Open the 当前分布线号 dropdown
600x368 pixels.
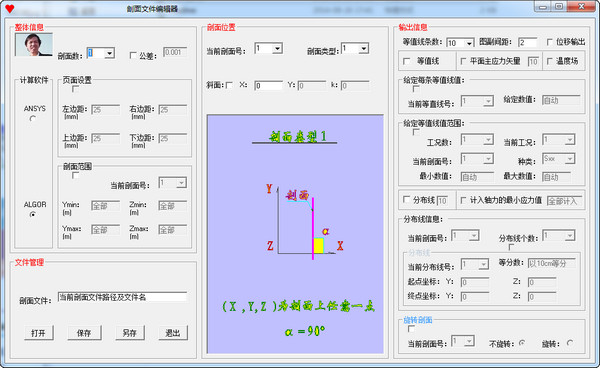pyautogui.click(x=483, y=264)
